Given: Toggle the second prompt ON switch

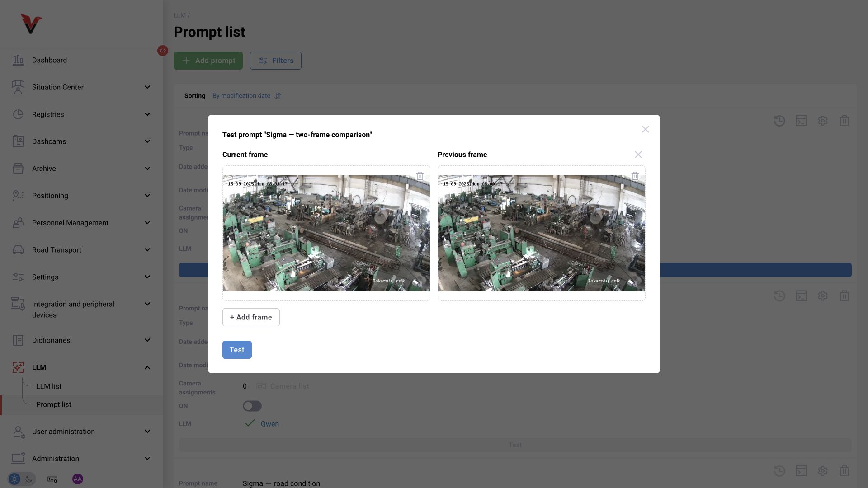Looking at the screenshot, I should (x=252, y=406).
